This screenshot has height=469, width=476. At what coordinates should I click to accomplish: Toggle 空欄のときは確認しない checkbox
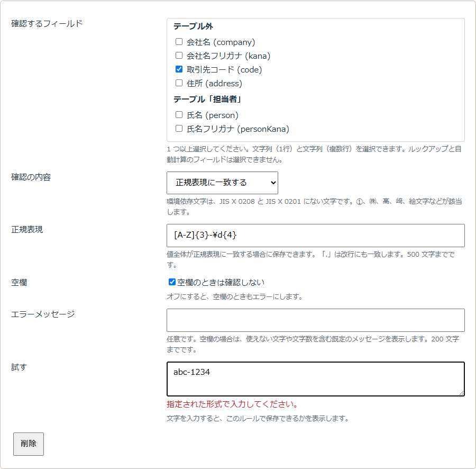(x=172, y=282)
